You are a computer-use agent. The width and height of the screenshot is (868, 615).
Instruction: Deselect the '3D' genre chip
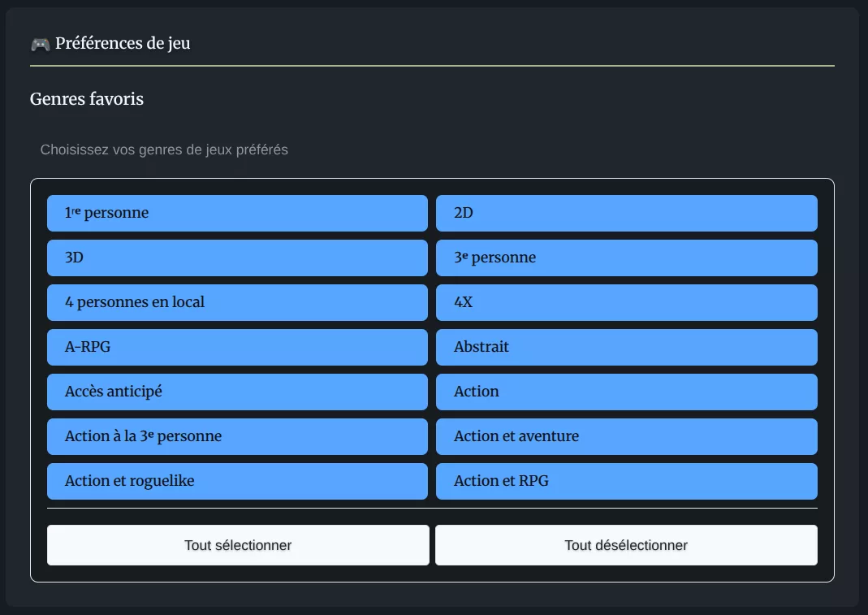pyautogui.click(x=237, y=258)
